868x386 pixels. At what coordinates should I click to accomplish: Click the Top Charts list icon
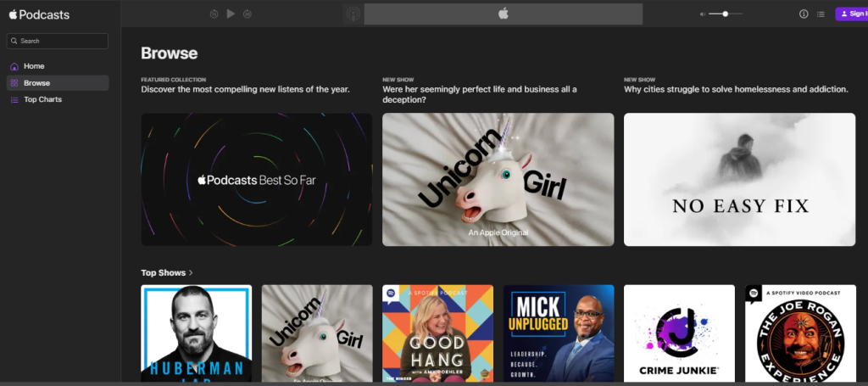click(14, 100)
